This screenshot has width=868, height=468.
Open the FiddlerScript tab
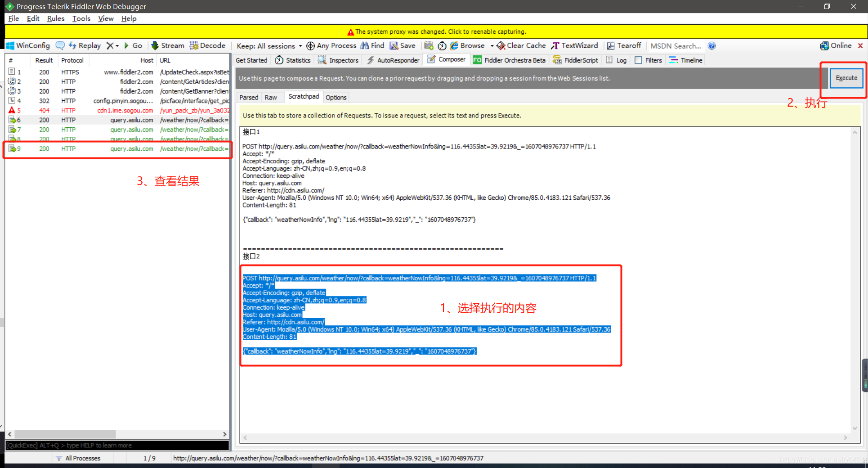576,60
